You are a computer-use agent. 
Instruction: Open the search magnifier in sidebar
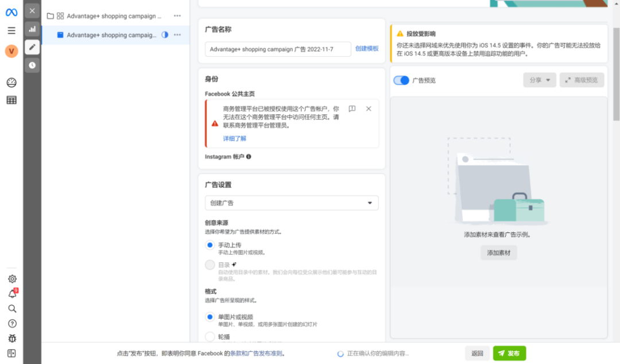11,309
